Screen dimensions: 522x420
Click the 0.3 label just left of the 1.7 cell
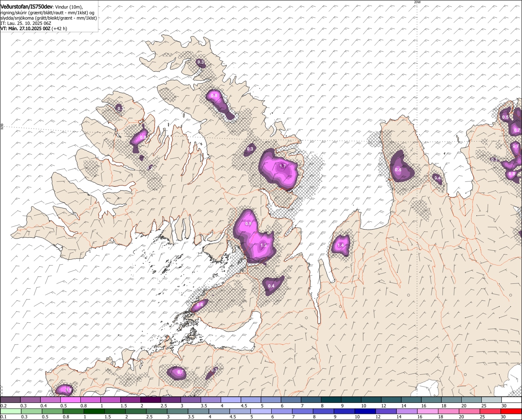(250, 149)
